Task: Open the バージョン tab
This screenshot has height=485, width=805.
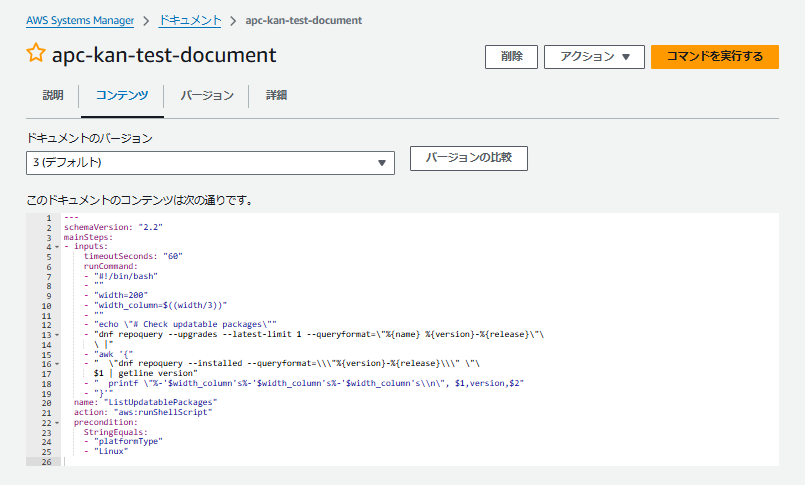Action: coord(207,95)
